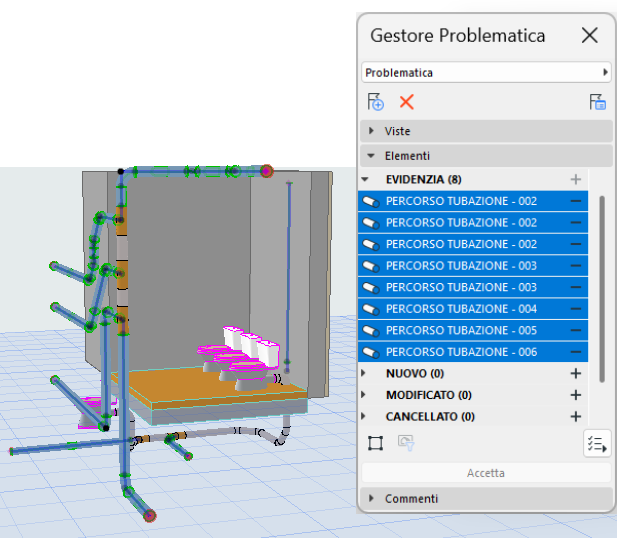Click the red pipe endpoint at top of wall

(x=266, y=171)
